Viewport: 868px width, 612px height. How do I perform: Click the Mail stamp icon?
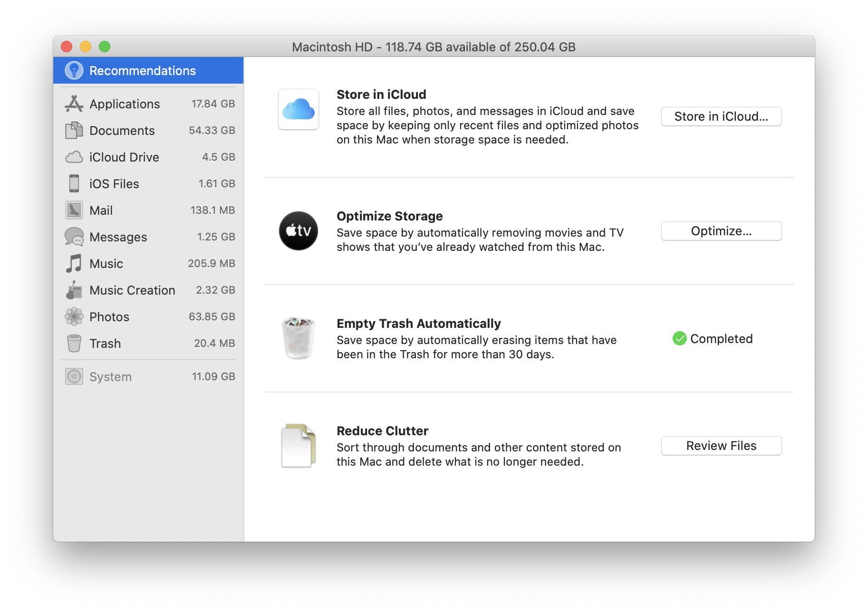[x=74, y=210]
